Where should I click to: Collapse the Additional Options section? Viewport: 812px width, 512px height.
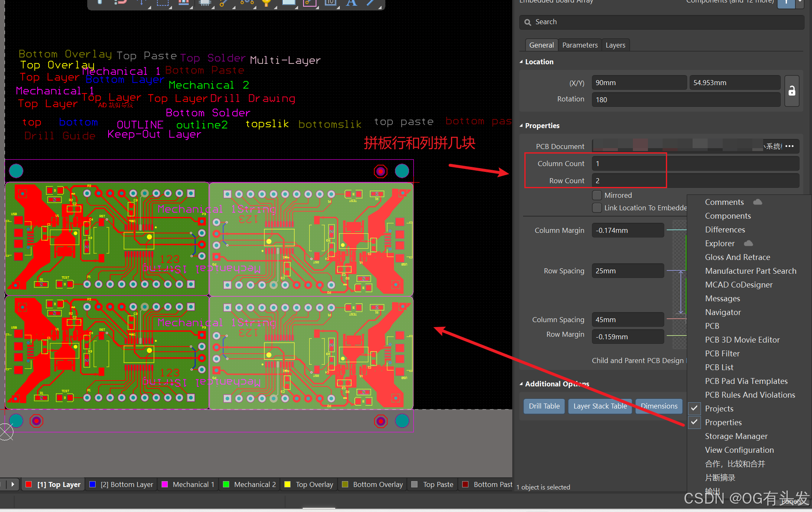coord(521,384)
